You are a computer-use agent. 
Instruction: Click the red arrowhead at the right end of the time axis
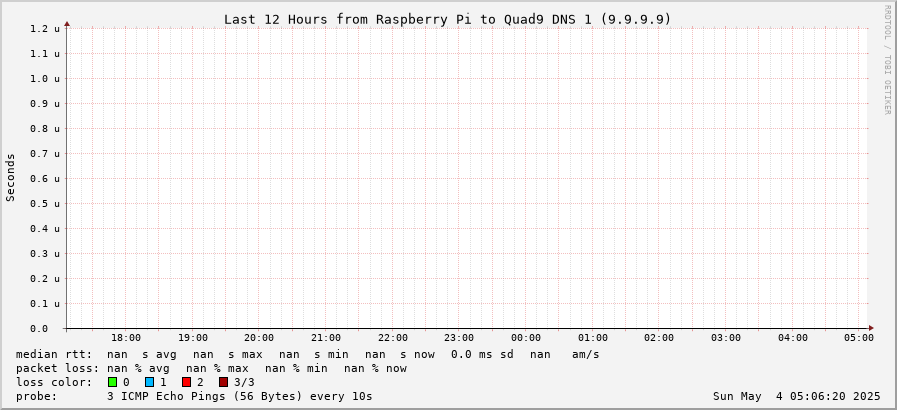tap(871, 328)
